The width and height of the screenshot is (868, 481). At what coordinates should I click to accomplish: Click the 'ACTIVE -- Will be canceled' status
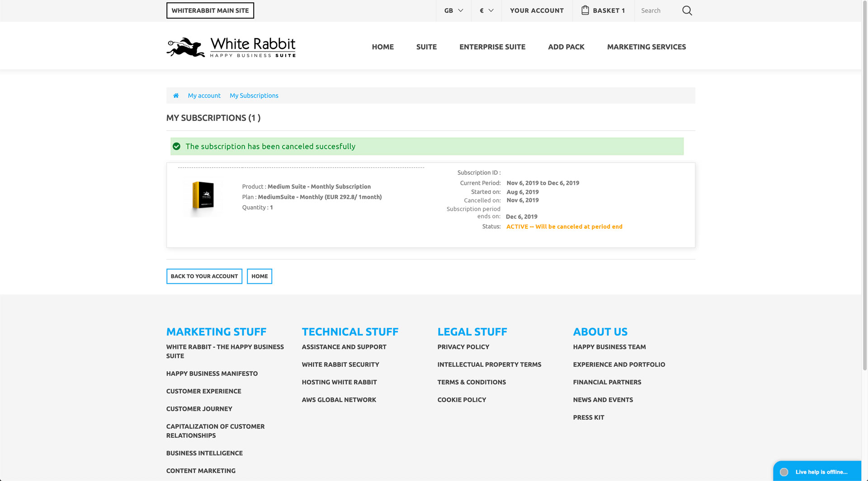(564, 226)
